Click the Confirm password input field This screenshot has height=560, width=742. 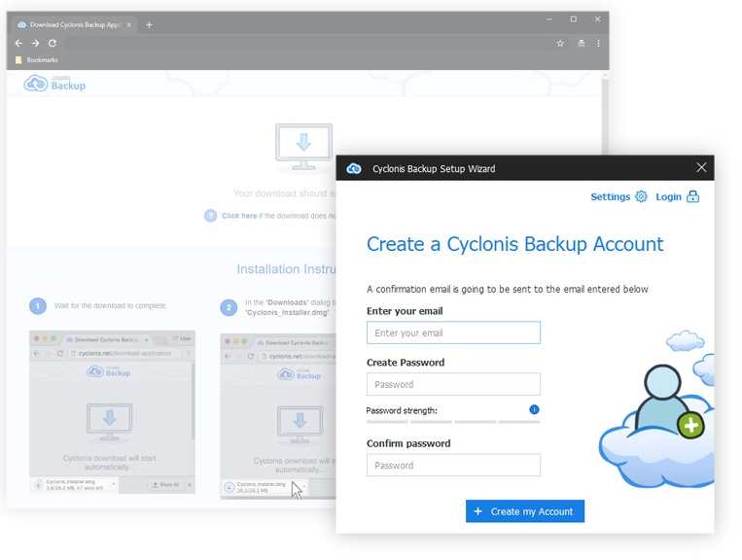pyautogui.click(x=453, y=465)
